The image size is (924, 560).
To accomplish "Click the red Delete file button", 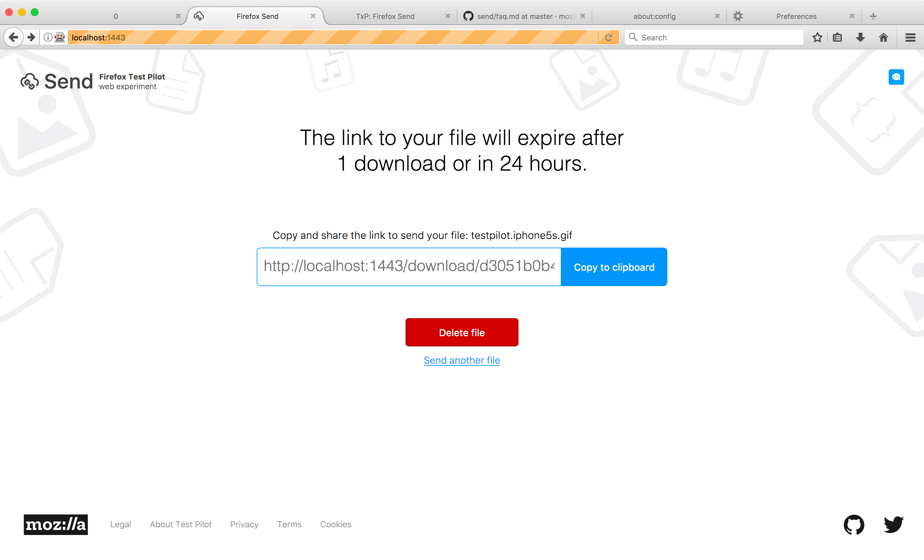I will 462,333.
